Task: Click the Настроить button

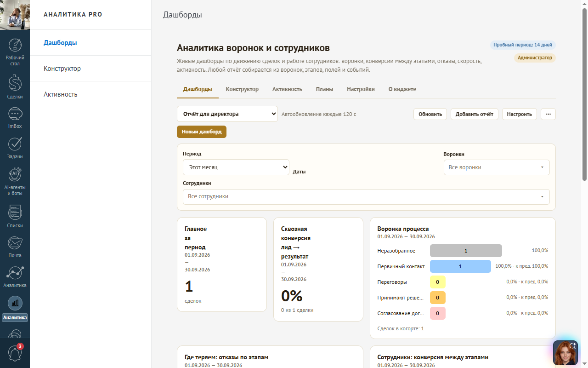Action: coord(520,114)
